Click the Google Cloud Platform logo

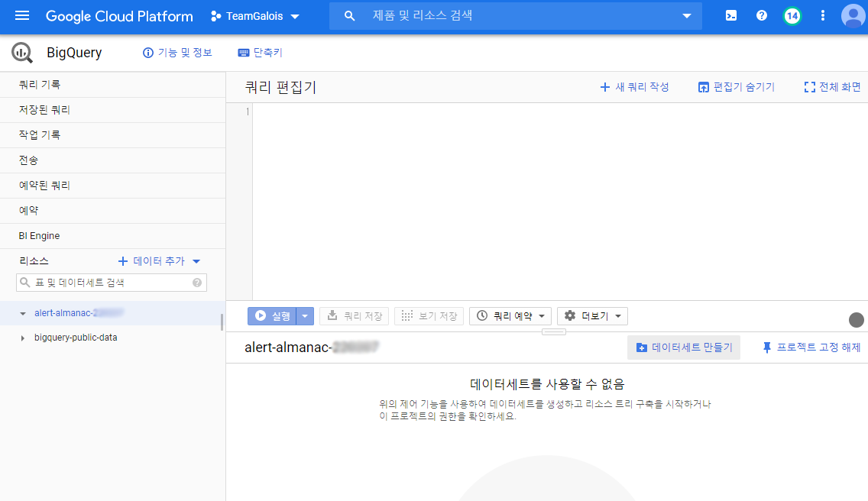pyautogui.click(x=119, y=16)
